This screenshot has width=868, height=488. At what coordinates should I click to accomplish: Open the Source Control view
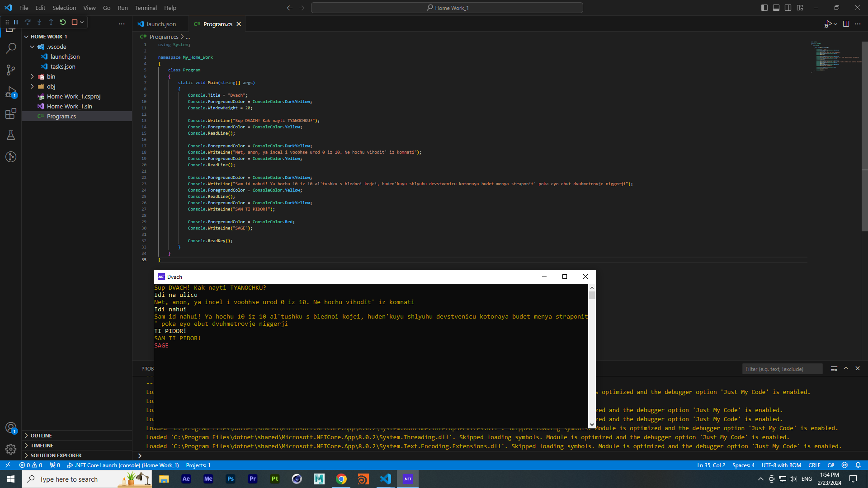point(11,70)
